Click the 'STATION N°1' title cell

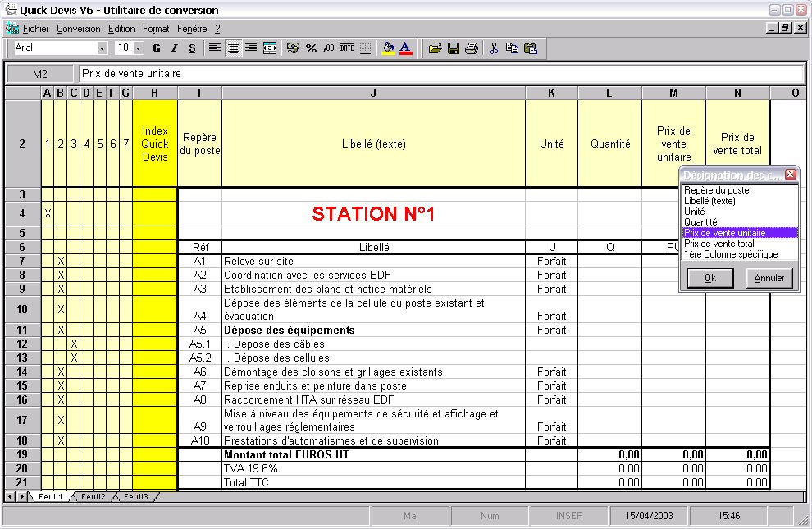[373, 214]
